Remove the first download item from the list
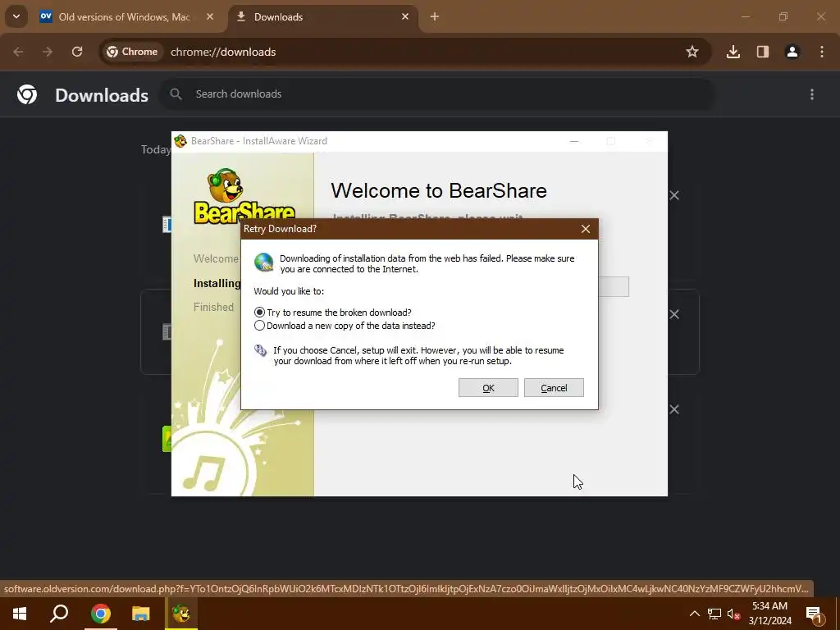 (674, 195)
